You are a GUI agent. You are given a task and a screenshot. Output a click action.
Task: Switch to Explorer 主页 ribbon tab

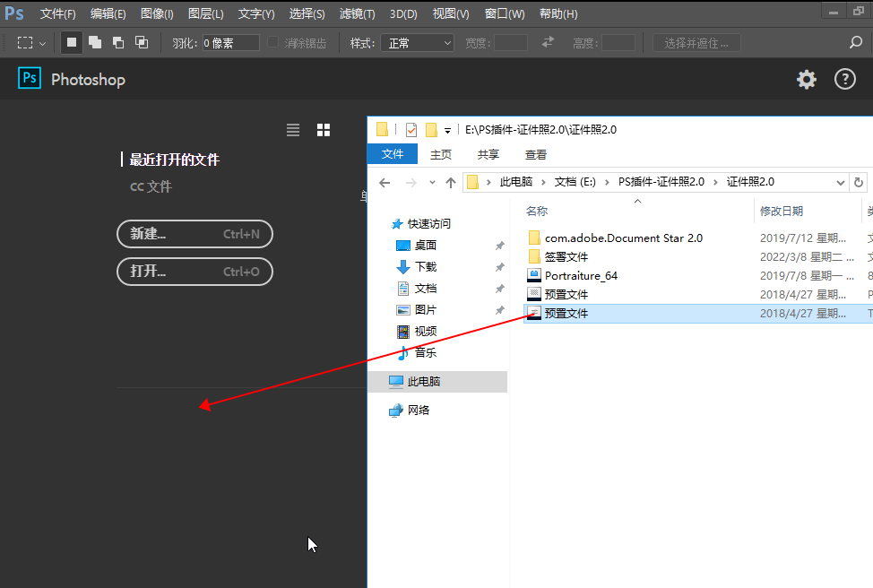point(441,155)
